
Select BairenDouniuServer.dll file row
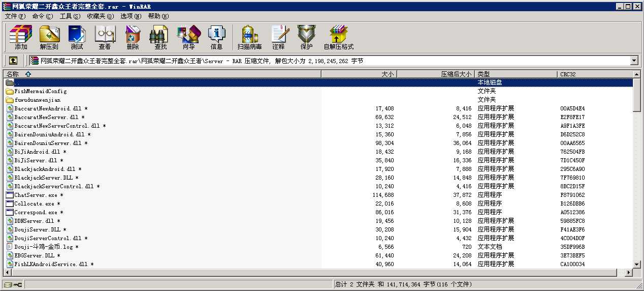pyautogui.click(x=318, y=143)
